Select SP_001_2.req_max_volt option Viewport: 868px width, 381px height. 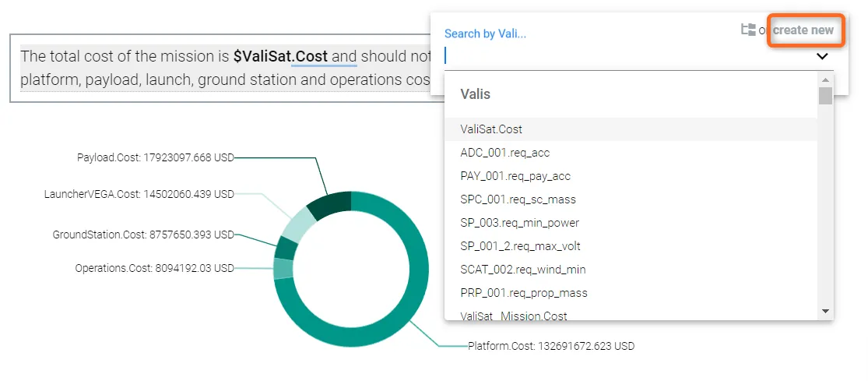[520, 246]
